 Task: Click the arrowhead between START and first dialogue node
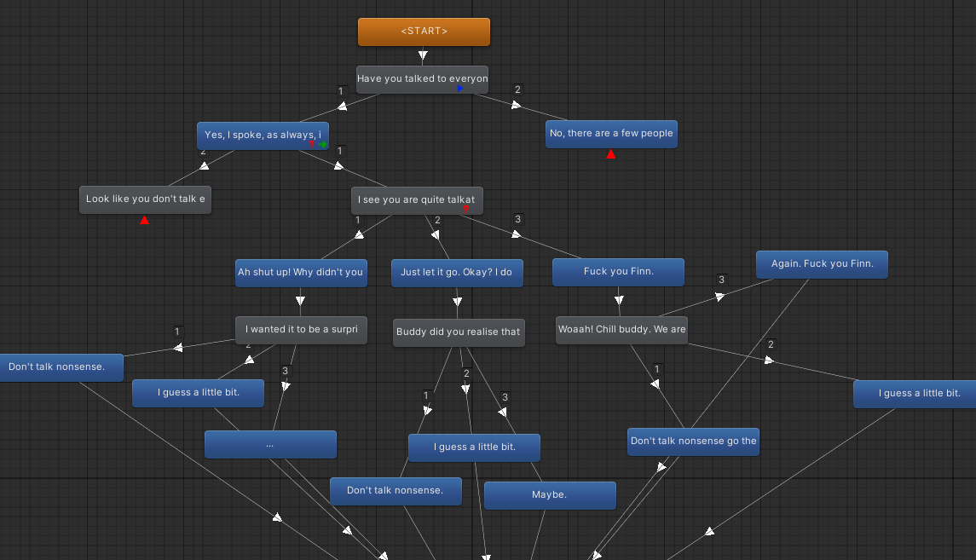pos(424,56)
